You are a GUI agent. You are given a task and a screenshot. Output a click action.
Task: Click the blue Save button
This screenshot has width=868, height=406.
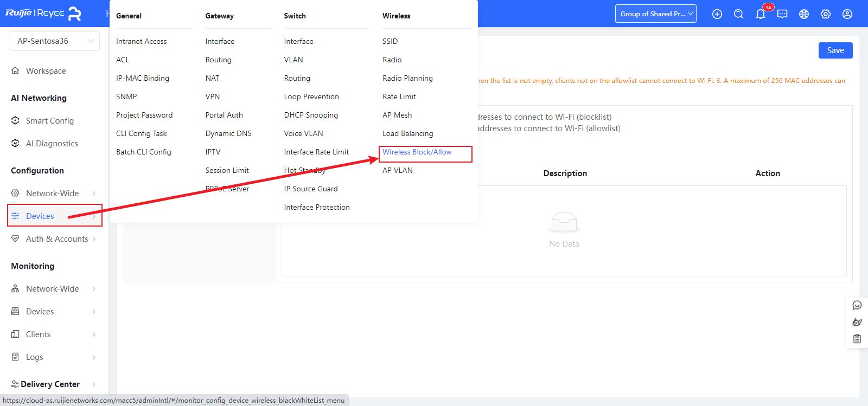tap(835, 50)
